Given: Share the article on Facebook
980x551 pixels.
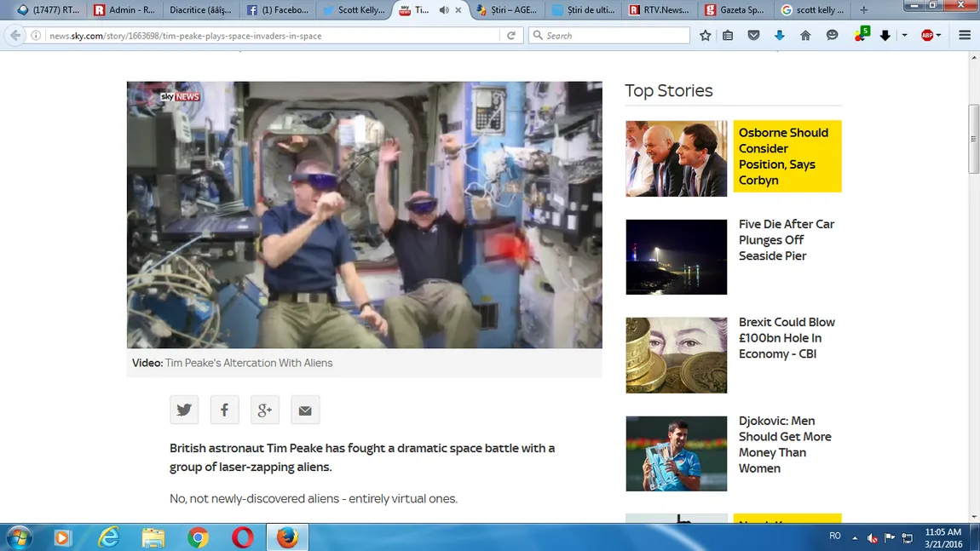Looking at the screenshot, I should tap(224, 410).
